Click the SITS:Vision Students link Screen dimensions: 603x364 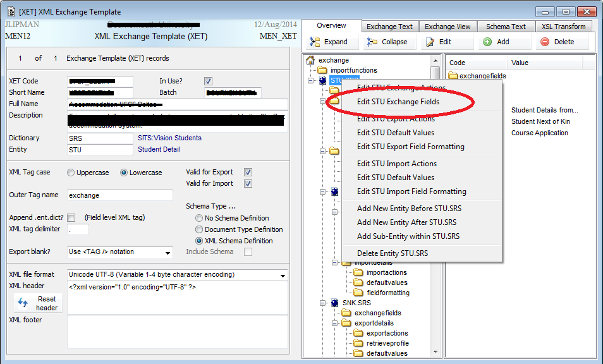point(169,138)
